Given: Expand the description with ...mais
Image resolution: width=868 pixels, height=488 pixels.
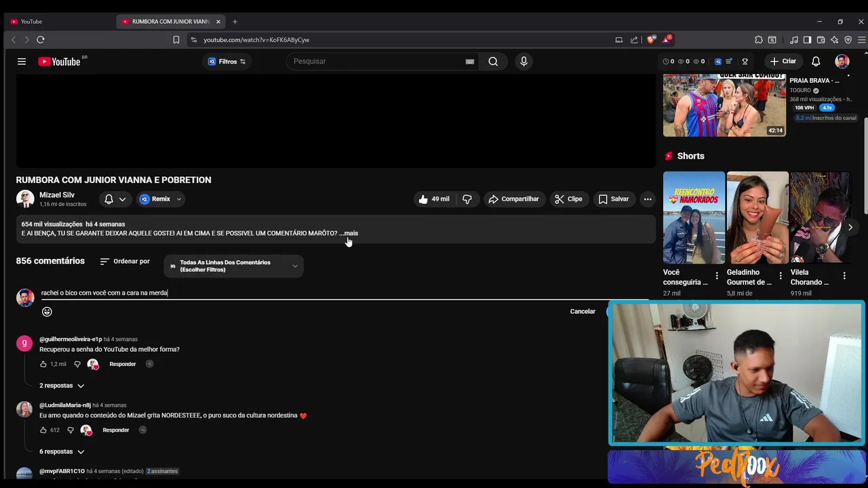Looking at the screenshot, I should (349, 233).
